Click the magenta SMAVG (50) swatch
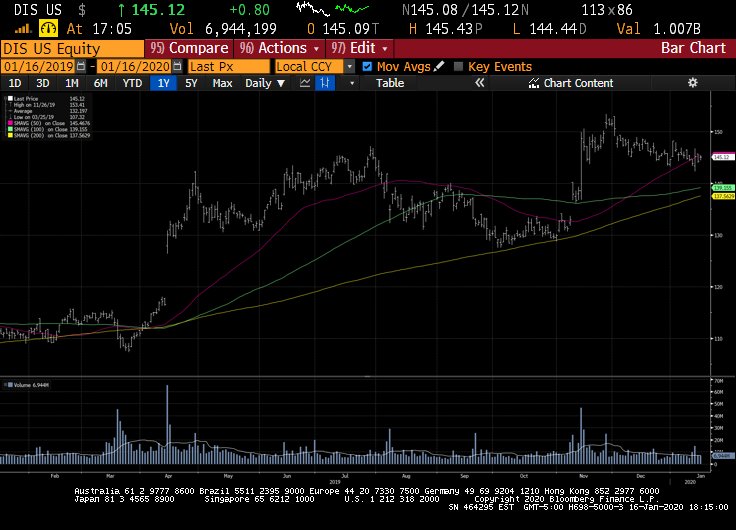The width and height of the screenshot is (736, 530). 10,123
